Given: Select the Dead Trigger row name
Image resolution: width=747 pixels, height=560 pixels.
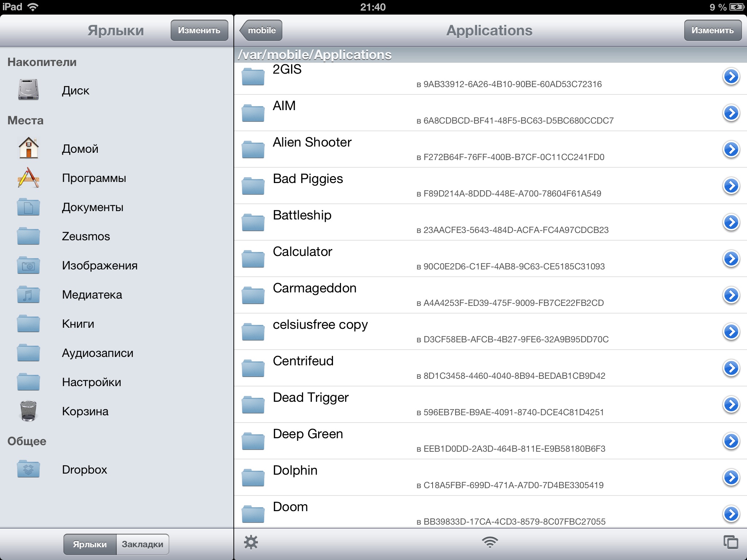Looking at the screenshot, I should point(311,397).
